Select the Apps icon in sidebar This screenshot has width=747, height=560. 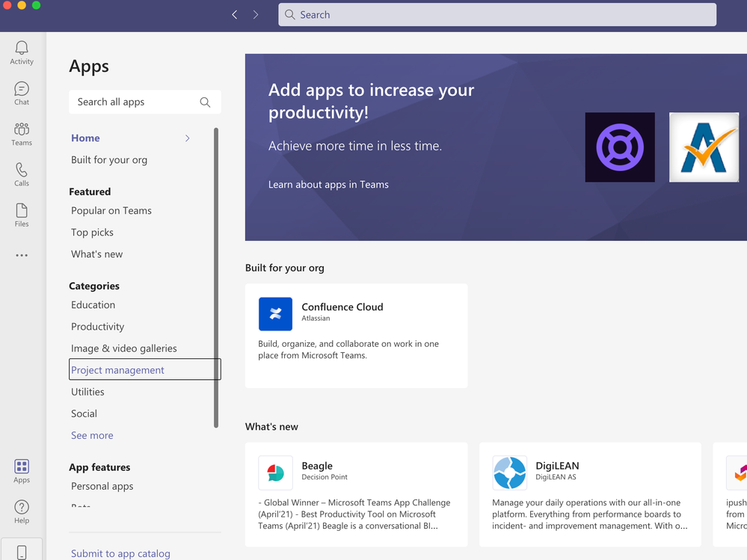(22, 471)
